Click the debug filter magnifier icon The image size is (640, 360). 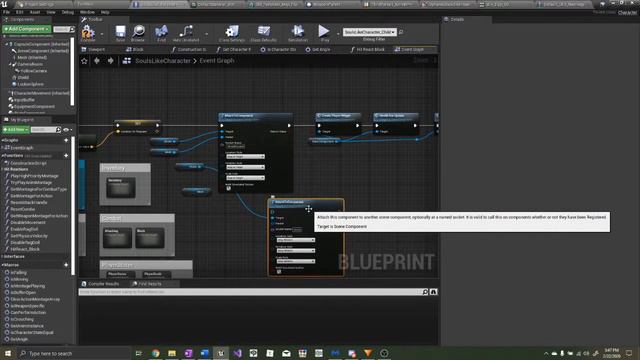click(x=401, y=32)
